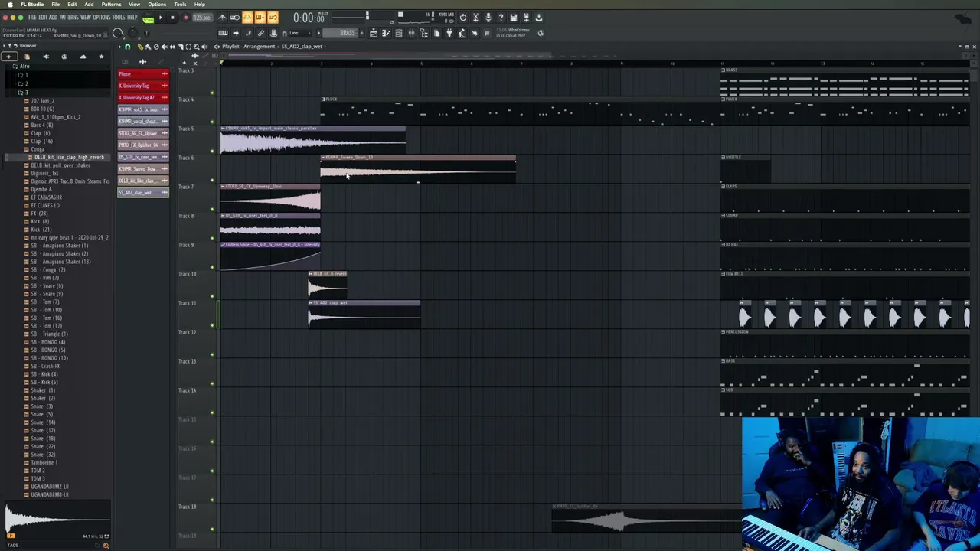Select DELB_kit_like_clap_high_reverb sample

(x=67, y=157)
